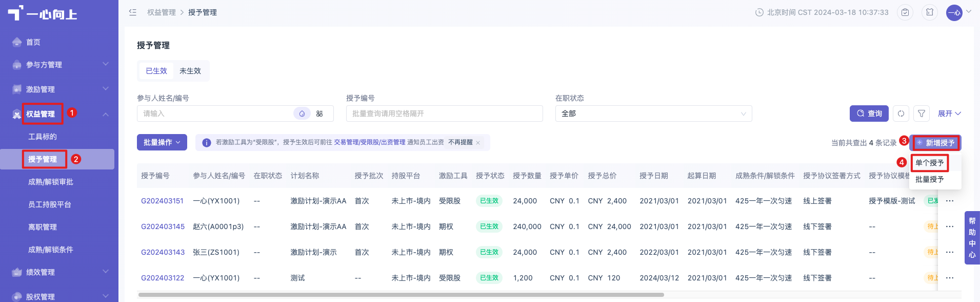The height and width of the screenshot is (302, 980).
Task: Open the shirt theme icon in header
Action: (x=930, y=12)
